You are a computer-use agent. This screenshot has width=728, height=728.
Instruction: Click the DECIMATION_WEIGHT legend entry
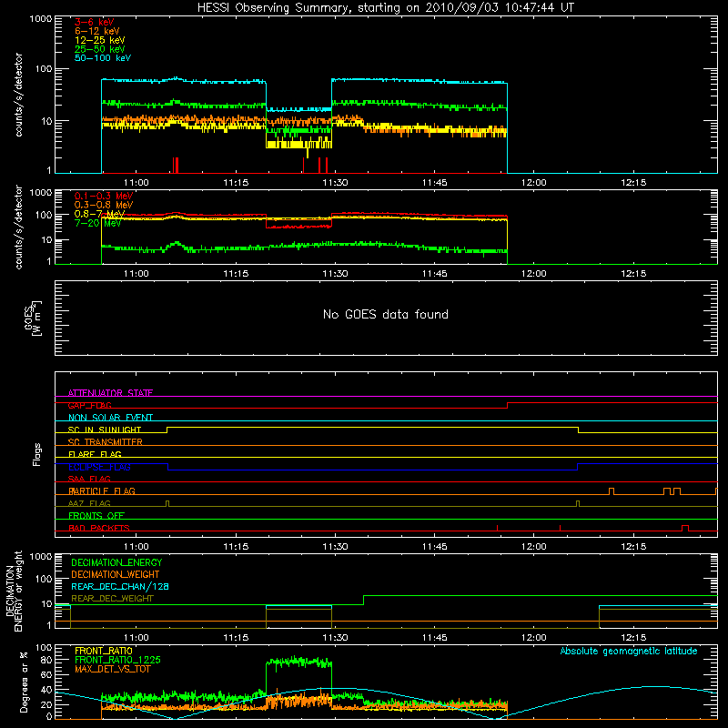pyautogui.click(x=116, y=574)
